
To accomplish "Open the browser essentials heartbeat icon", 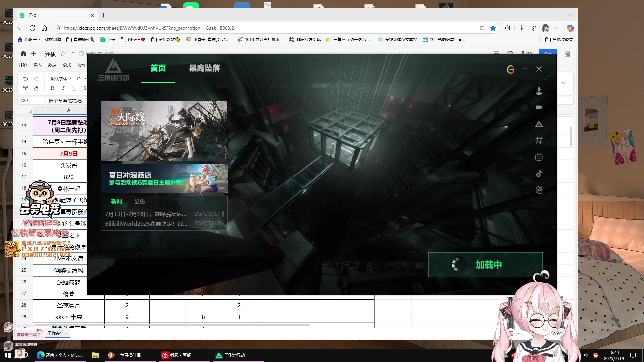I will coord(533,28).
